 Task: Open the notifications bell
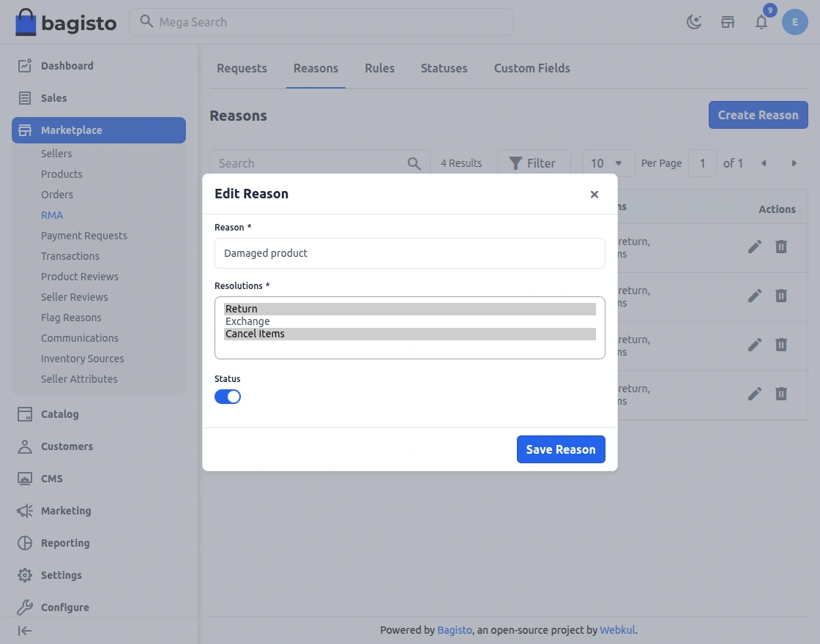(761, 23)
